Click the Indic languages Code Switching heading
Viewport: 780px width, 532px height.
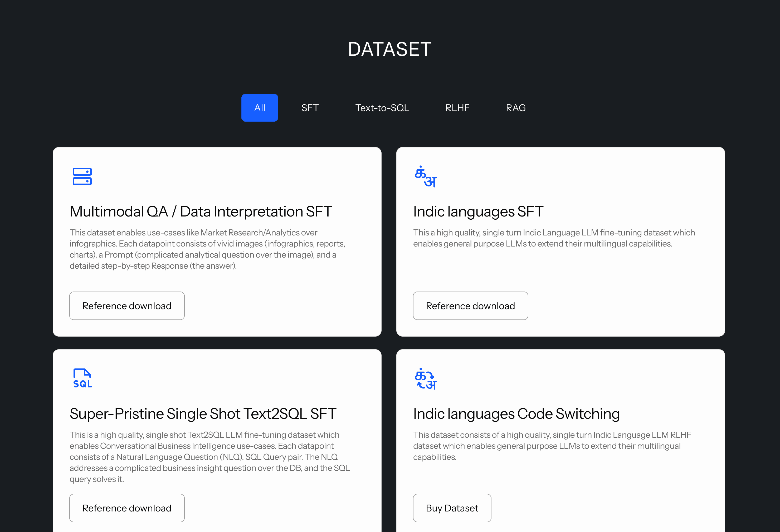click(x=516, y=413)
